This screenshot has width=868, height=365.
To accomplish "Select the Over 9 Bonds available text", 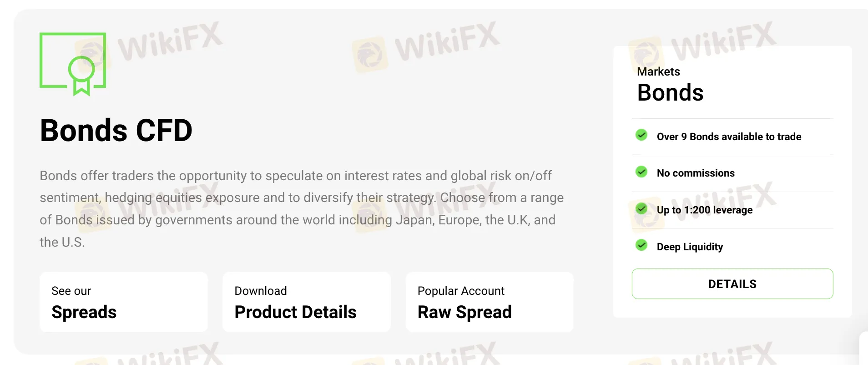I will coord(729,137).
